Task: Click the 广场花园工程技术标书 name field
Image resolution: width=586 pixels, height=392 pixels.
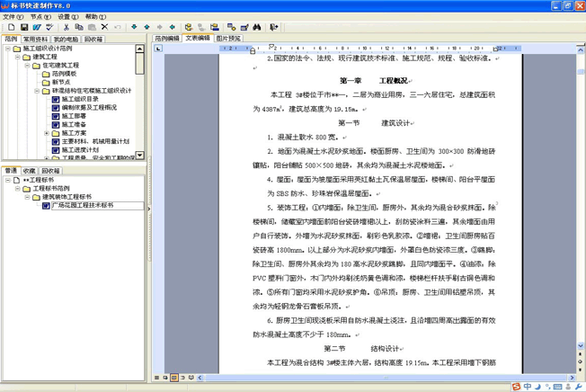Action: pyautogui.click(x=98, y=206)
